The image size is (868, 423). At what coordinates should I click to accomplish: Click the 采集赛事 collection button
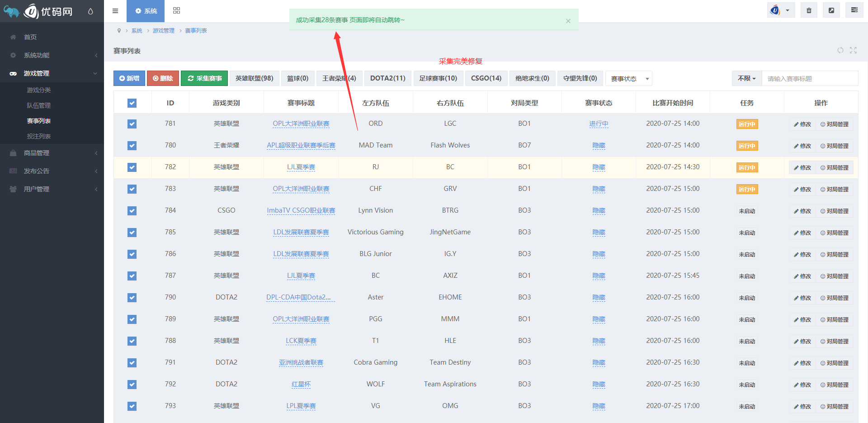(204, 78)
